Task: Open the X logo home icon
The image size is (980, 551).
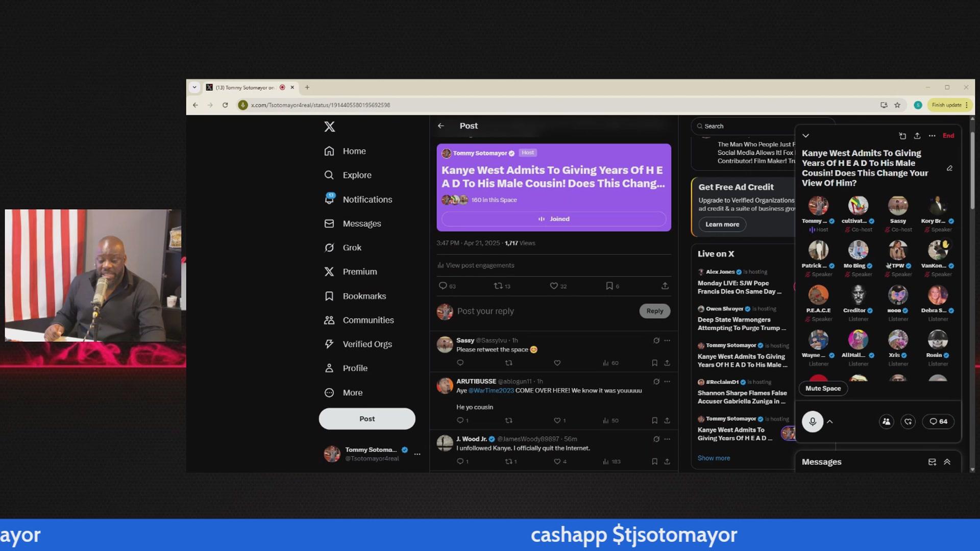Action: 330,127
